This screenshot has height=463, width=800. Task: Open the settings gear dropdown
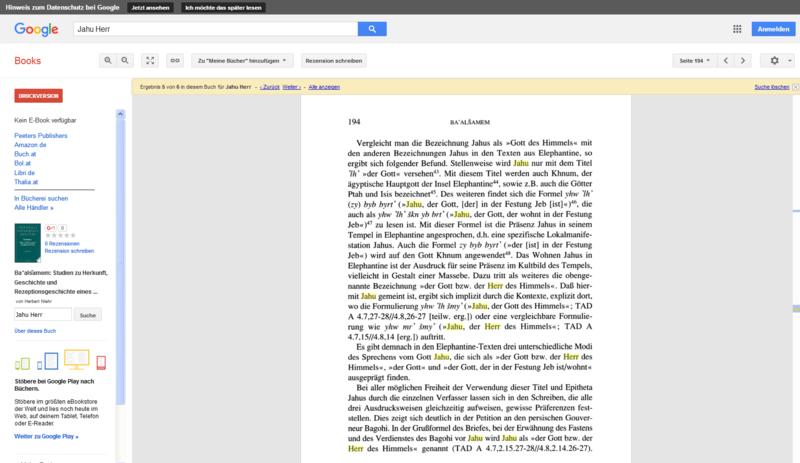[x=779, y=61]
